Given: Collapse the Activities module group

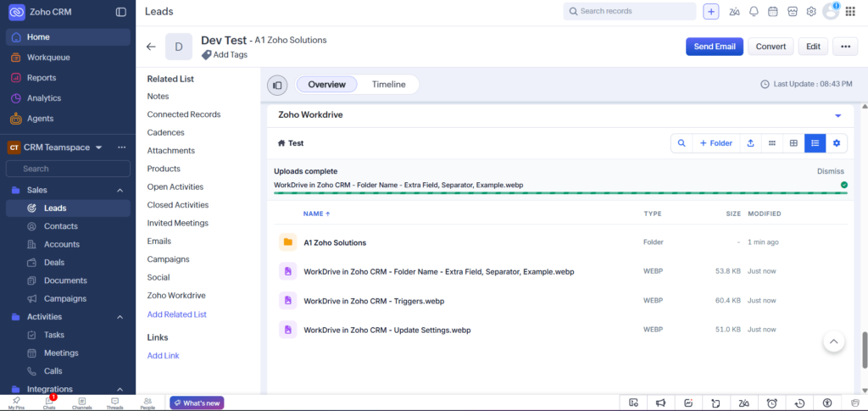Looking at the screenshot, I should tap(120, 317).
